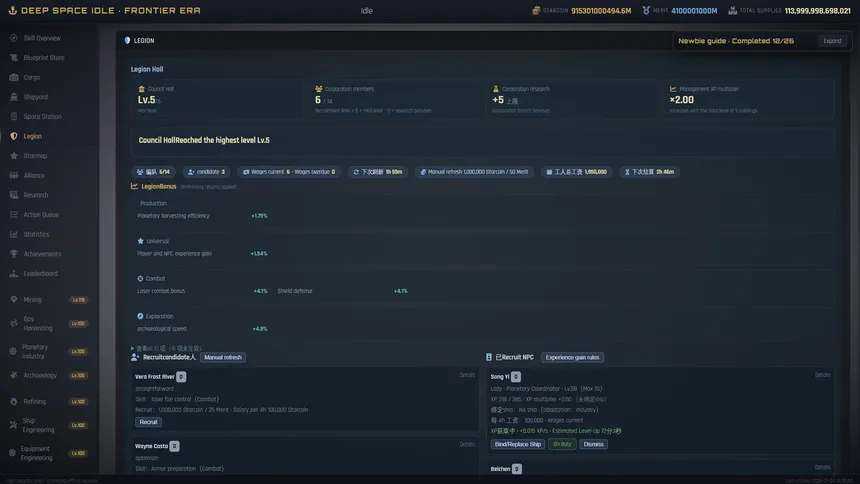Click the Planetary Industry globe icon

(x=13, y=351)
